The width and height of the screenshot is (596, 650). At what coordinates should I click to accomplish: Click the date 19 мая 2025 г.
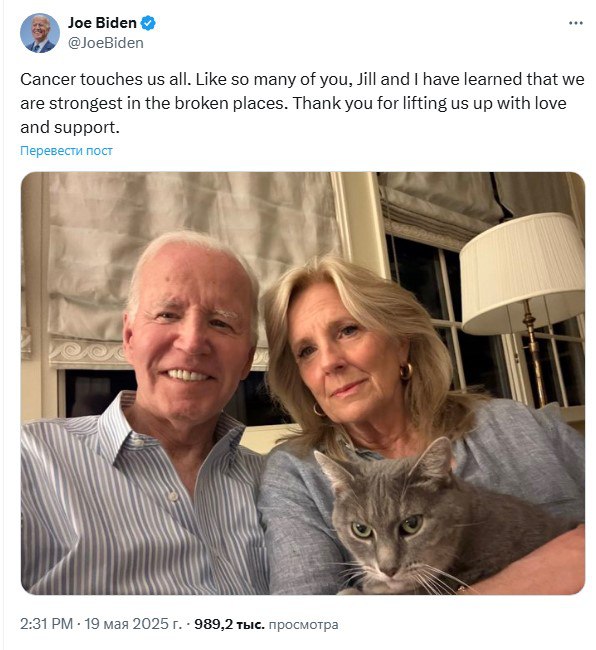133,624
